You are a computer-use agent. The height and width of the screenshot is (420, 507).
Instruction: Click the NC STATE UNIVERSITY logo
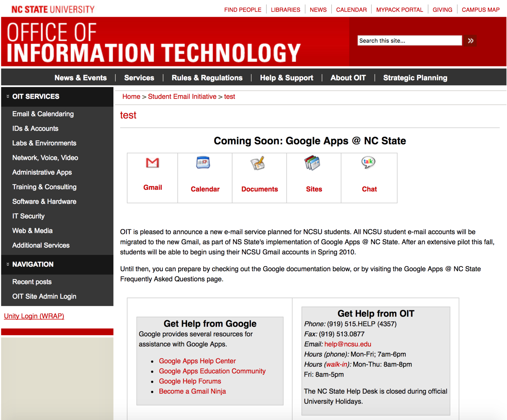53,9
